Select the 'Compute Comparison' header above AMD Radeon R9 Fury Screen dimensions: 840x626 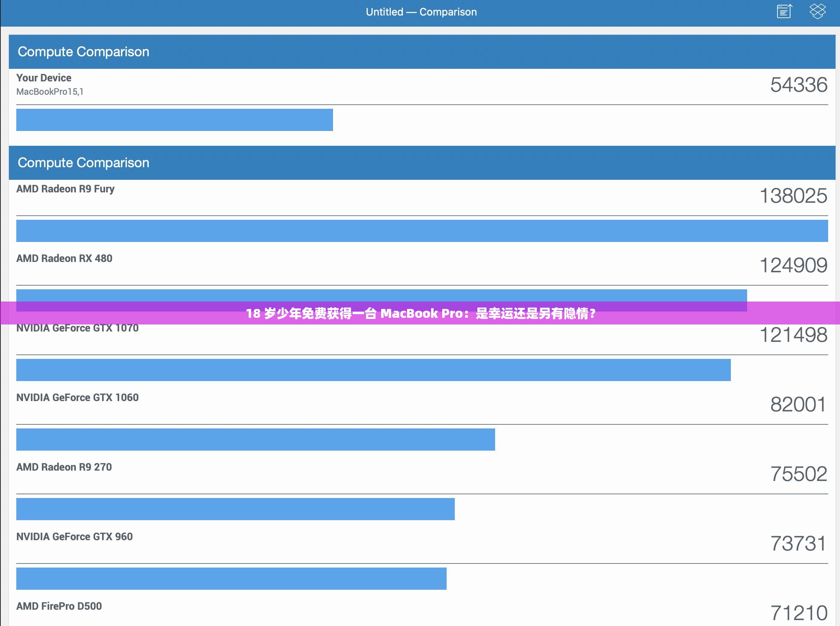(422, 162)
